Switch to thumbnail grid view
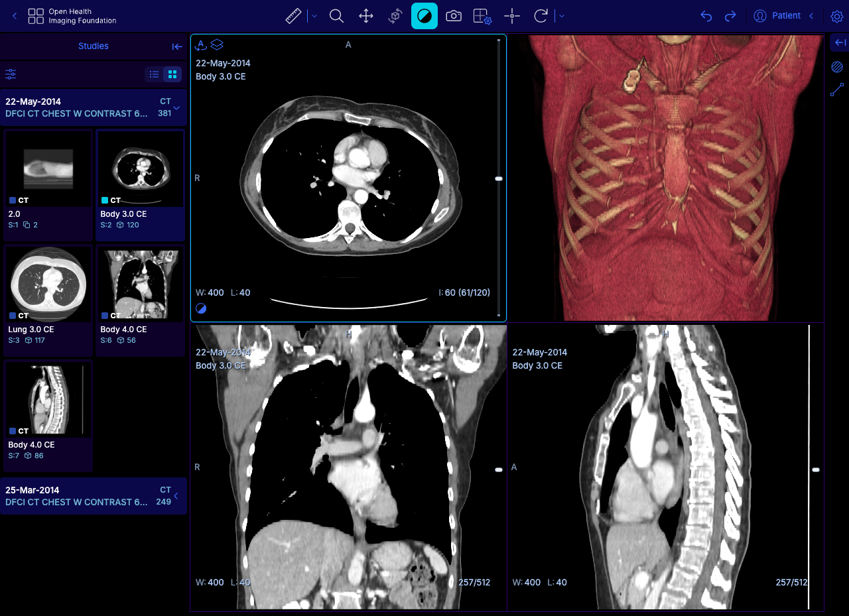849x616 pixels. (x=172, y=74)
